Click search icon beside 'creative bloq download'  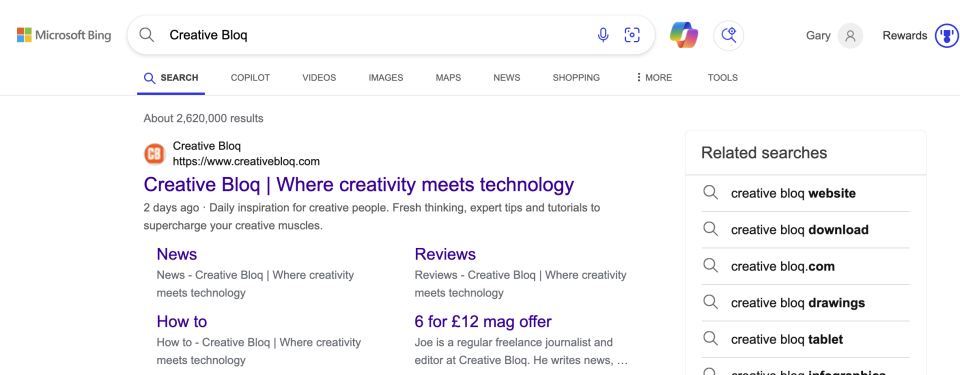click(x=710, y=230)
